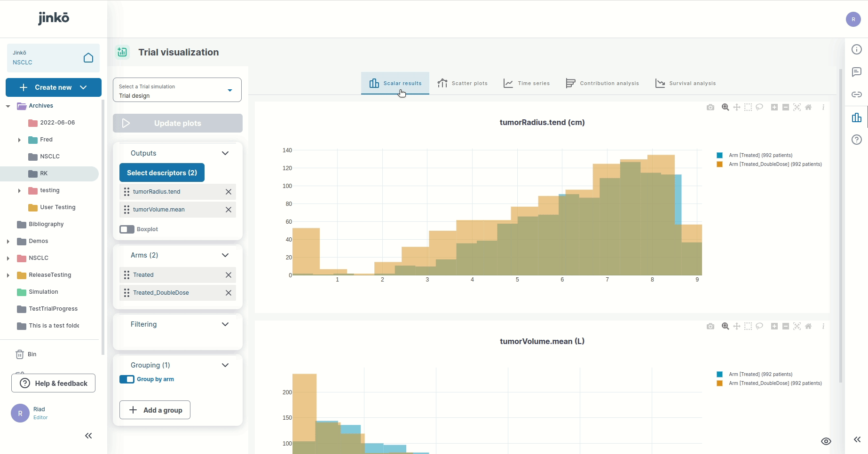
Task: Select zoom tool on tumorRadius plot
Action: (726, 107)
